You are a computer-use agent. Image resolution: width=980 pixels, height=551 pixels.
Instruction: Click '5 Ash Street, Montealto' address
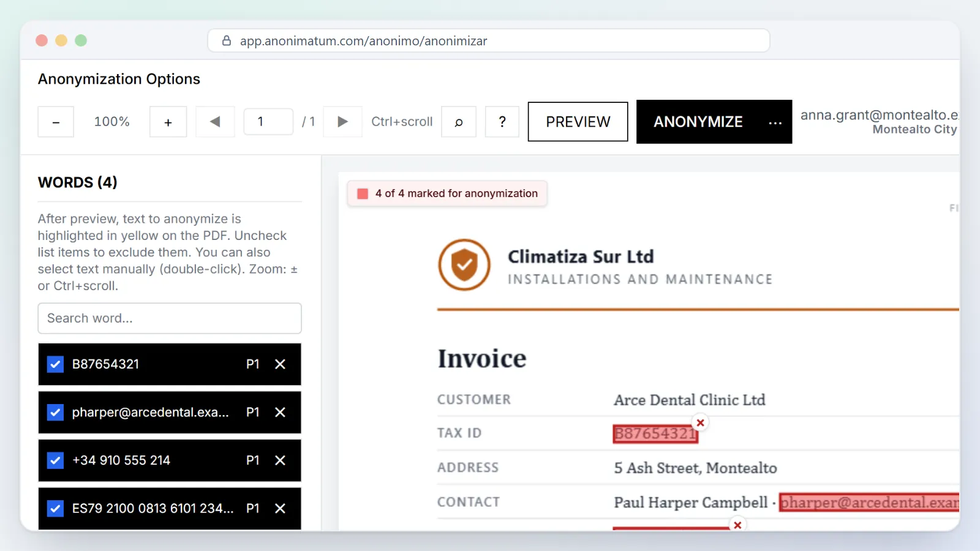[695, 468]
